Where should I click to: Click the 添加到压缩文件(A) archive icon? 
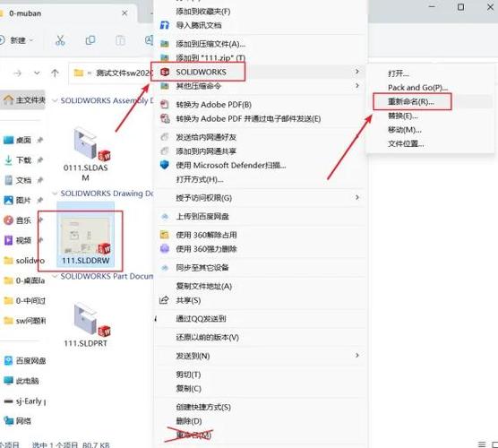click(165, 44)
